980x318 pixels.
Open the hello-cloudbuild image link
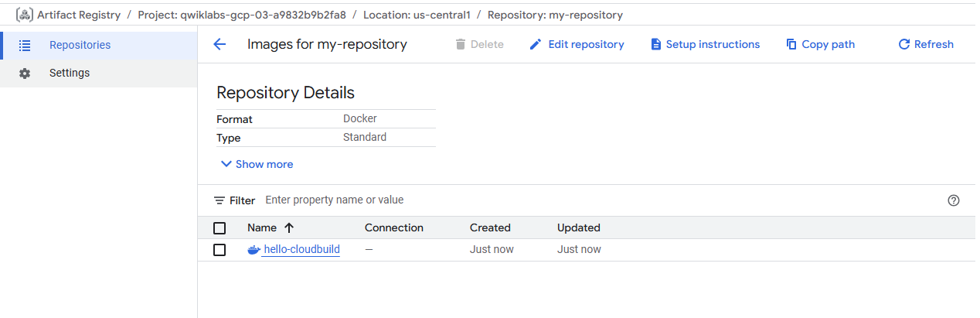pyautogui.click(x=301, y=250)
